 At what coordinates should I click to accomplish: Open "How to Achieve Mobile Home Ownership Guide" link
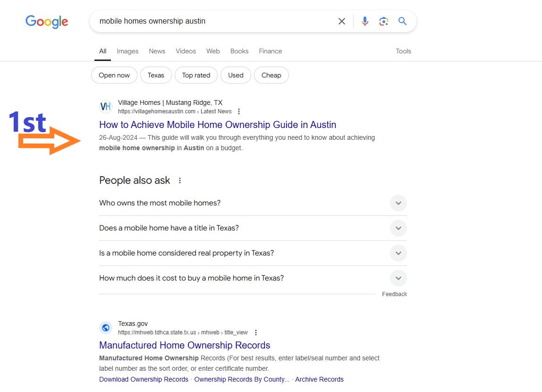pos(218,125)
